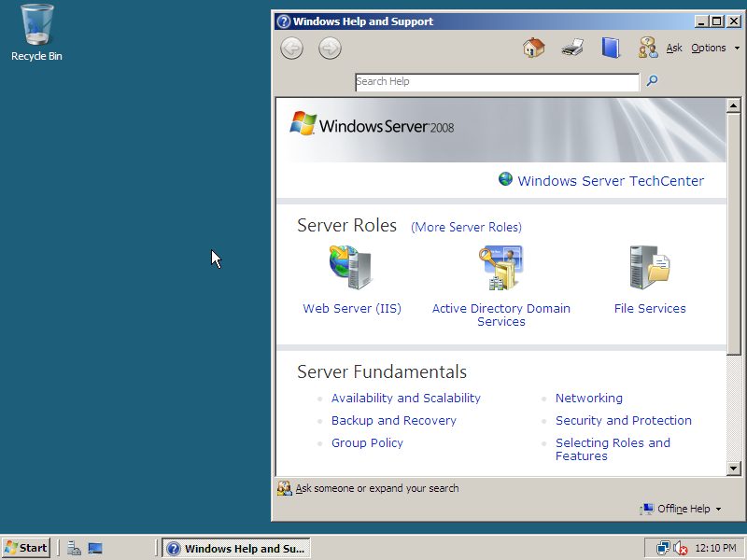Click inside the Search Help field
This screenshot has width=747, height=560.
coord(497,82)
